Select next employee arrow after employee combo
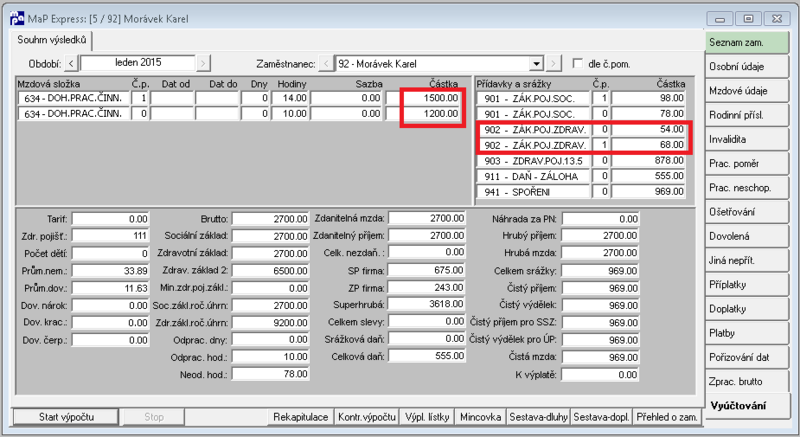800x437 pixels. point(554,64)
